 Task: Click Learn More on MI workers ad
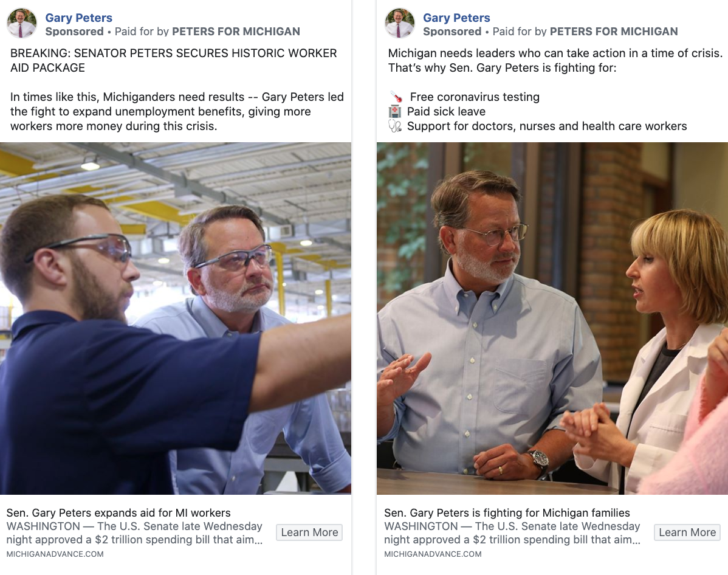309,532
